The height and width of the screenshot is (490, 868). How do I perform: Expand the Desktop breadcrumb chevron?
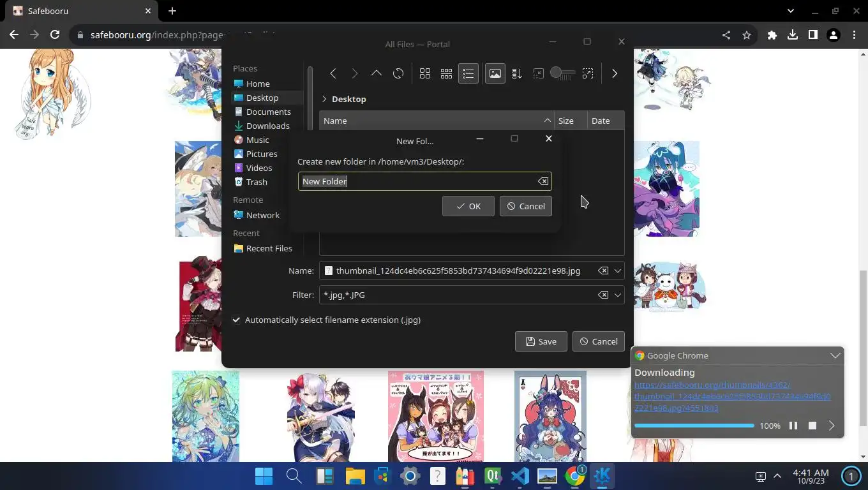point(324,99)
